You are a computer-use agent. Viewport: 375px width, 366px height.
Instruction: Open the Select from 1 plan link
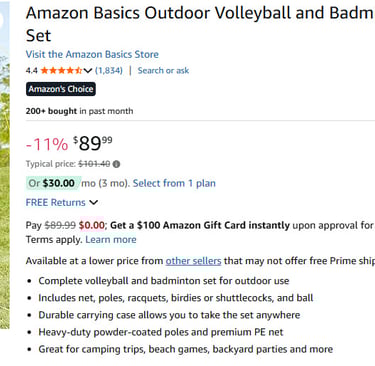174,183
